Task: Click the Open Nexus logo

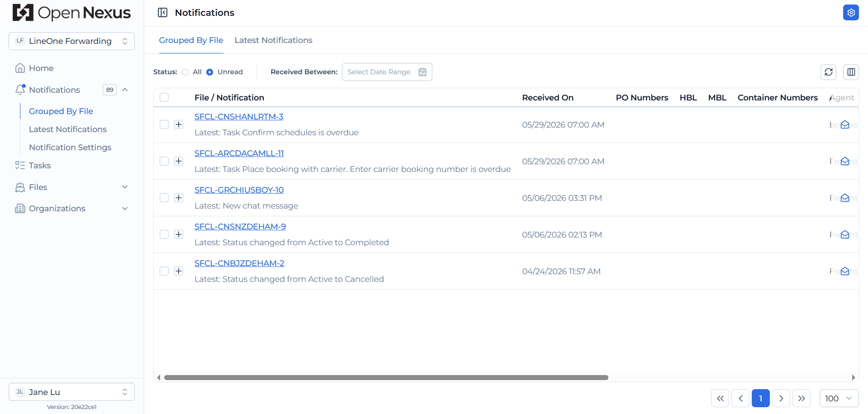Action: pyautogui.click(x=71, y=13)
